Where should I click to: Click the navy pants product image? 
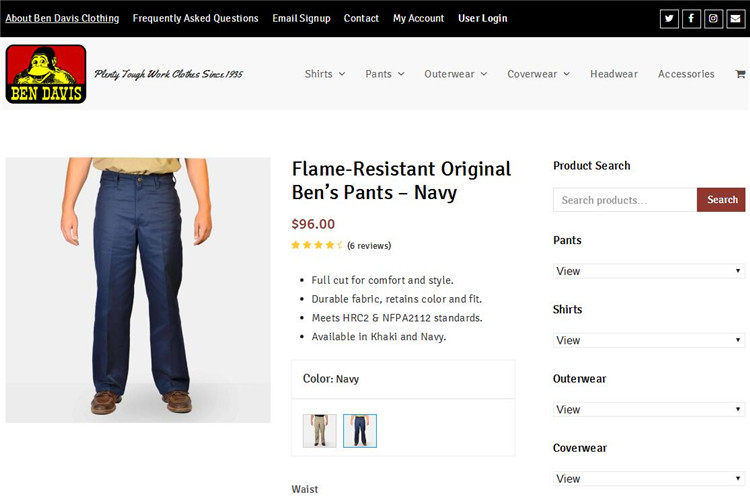138,290
